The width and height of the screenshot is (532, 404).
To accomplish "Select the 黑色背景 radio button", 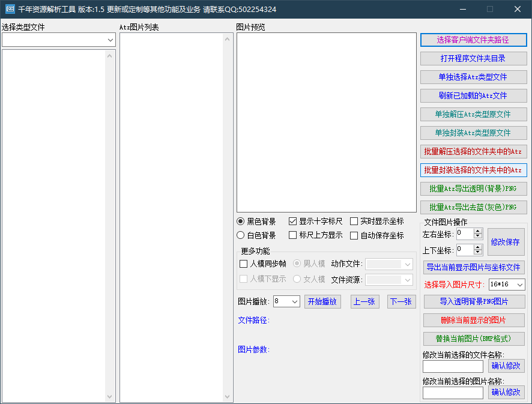I will click(x=241, y=221).
